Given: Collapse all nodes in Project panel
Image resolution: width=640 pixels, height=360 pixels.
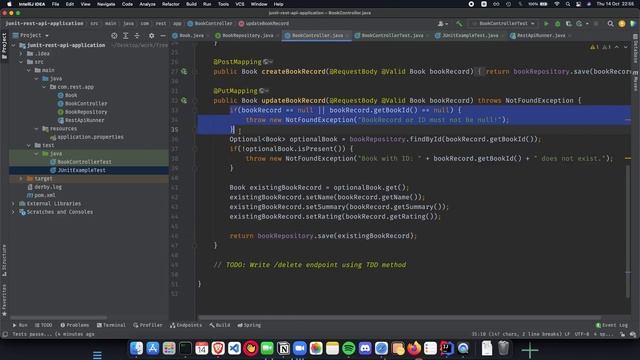Looking at the screenshot, I should tap(137, 36).
